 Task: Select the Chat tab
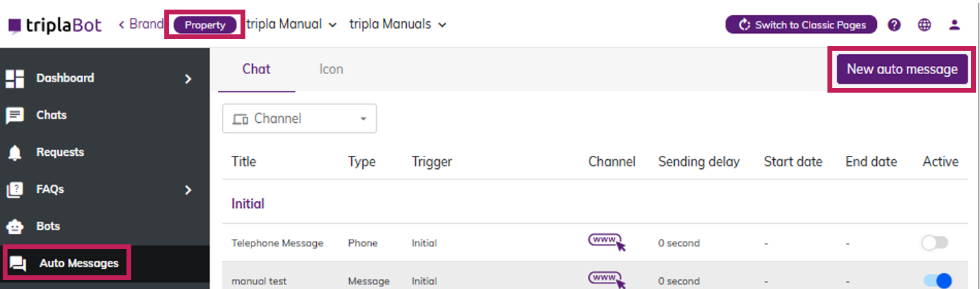(256, 69)
